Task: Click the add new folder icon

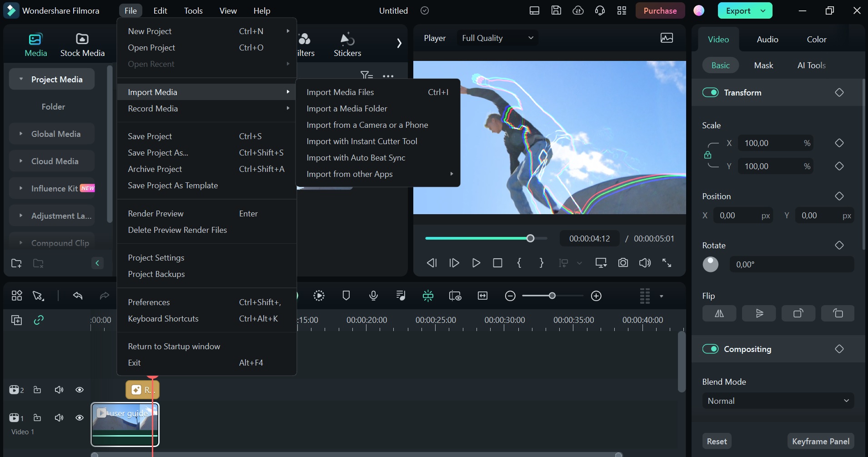Action: click(16, 263)
